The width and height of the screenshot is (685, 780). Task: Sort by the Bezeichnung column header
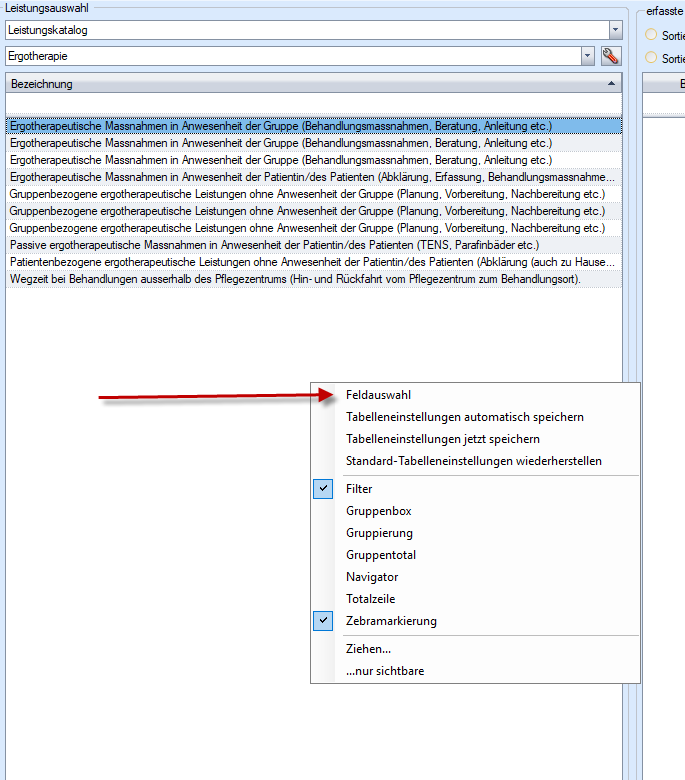(x=313, y=84)
